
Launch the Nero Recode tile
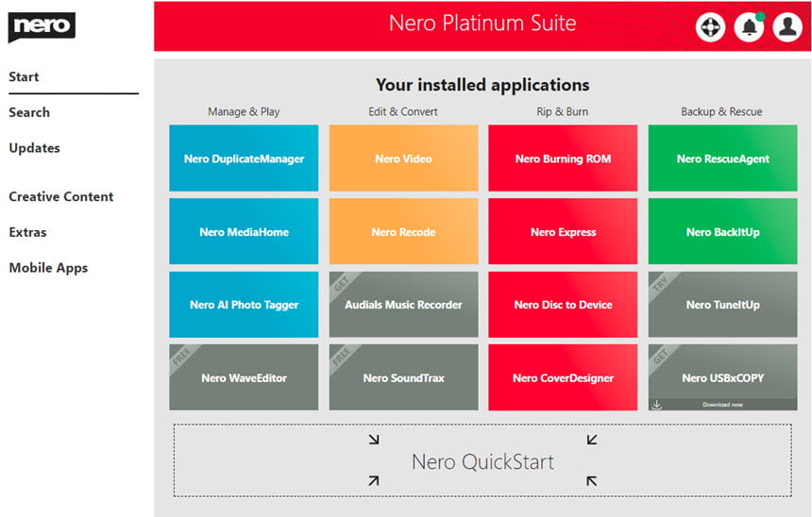click(403, 231)
